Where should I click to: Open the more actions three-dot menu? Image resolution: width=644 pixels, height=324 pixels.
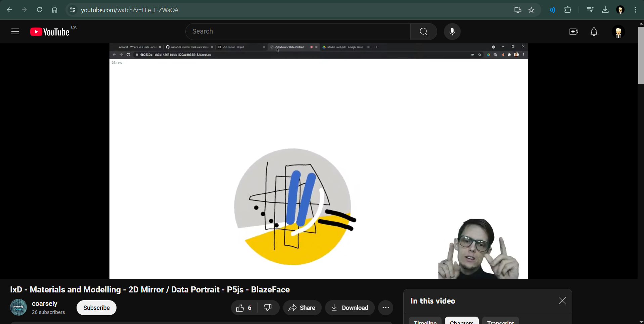click(385, 308)
